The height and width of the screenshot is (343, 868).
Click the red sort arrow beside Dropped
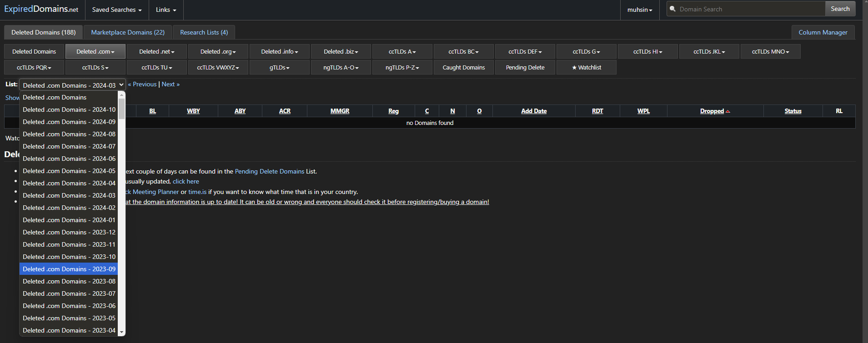728,111
